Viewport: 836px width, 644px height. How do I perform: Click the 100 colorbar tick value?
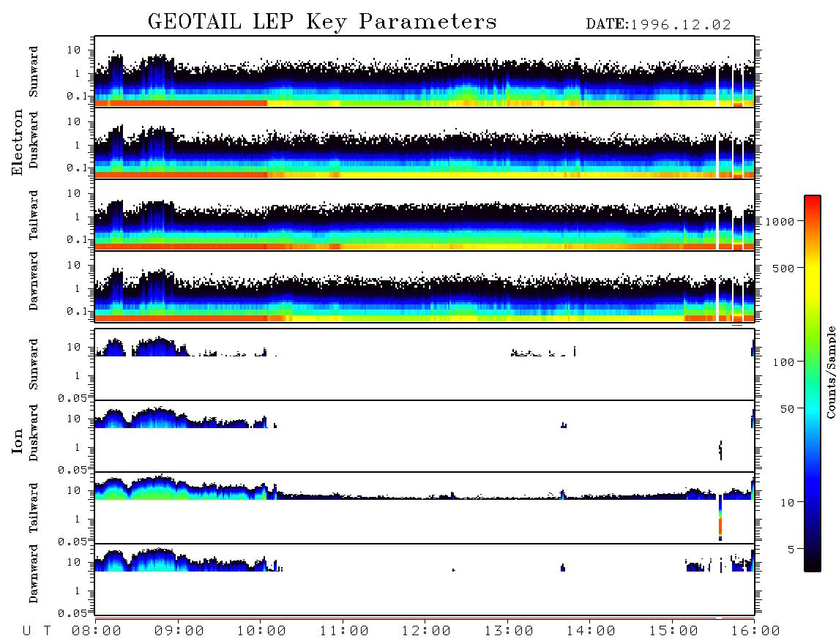point(783,362)
